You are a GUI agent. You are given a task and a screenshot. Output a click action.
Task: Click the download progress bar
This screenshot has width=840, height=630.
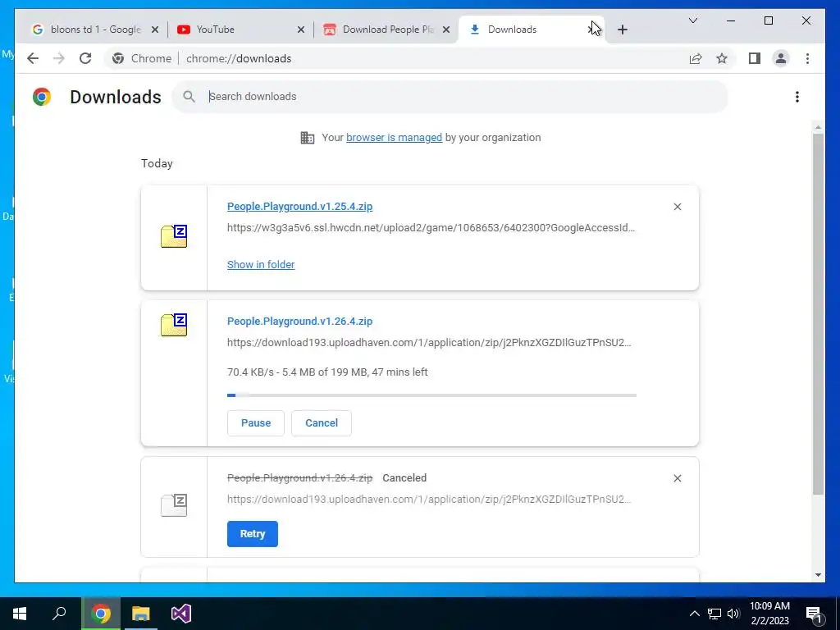431,395
